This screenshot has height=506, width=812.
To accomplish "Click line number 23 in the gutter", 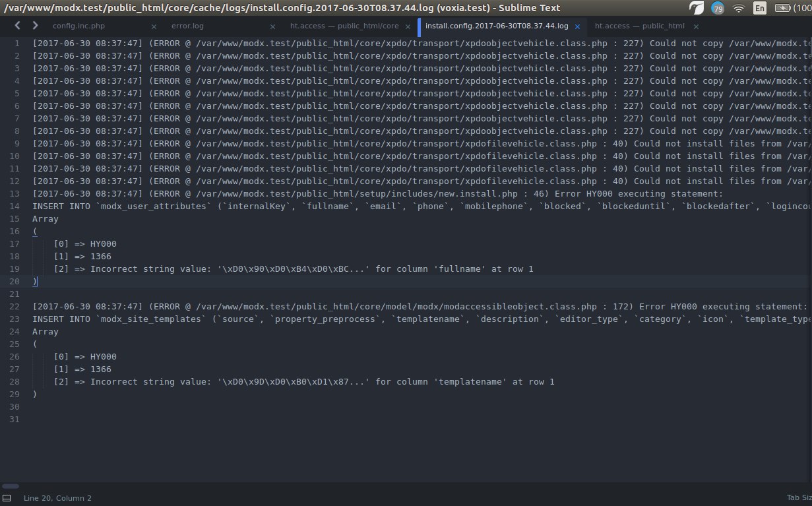I will (x=16, y=319).
